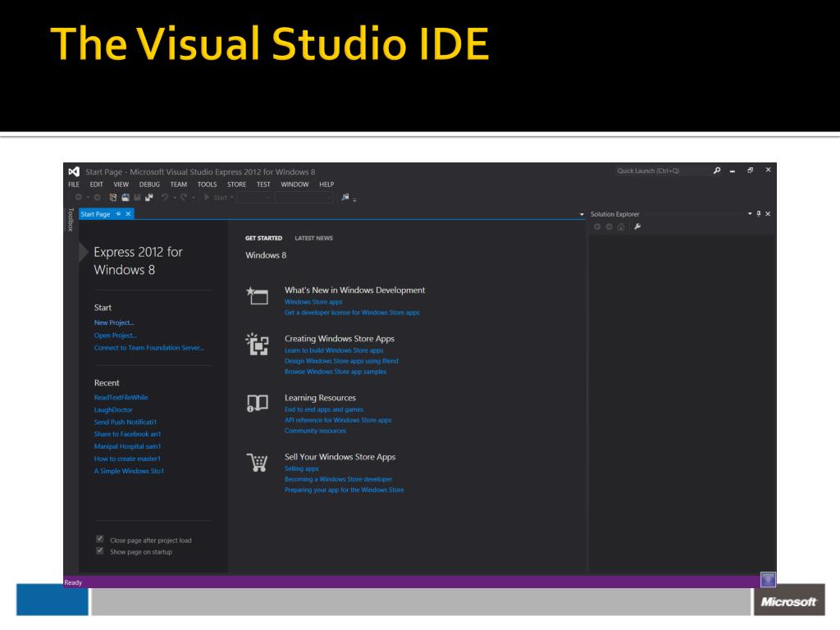Close the Solution Explorer panel
840x630 pixels.
768,214
